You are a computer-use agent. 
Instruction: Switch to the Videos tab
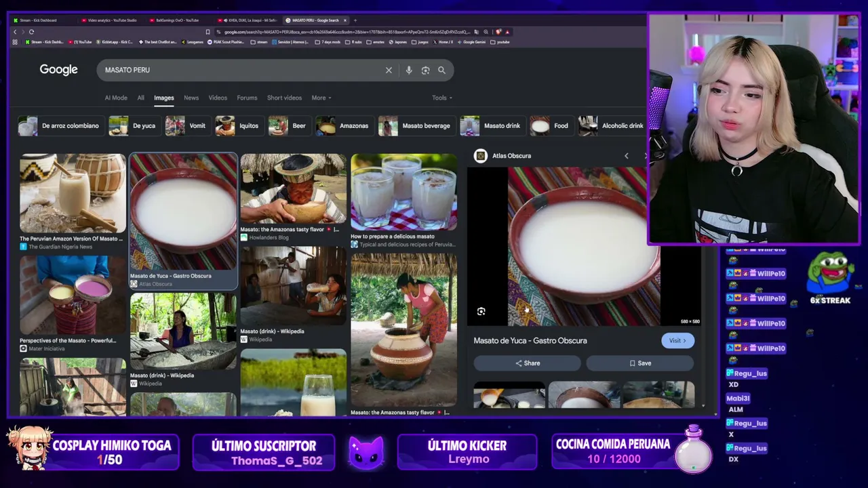click(x=218, y=98)
